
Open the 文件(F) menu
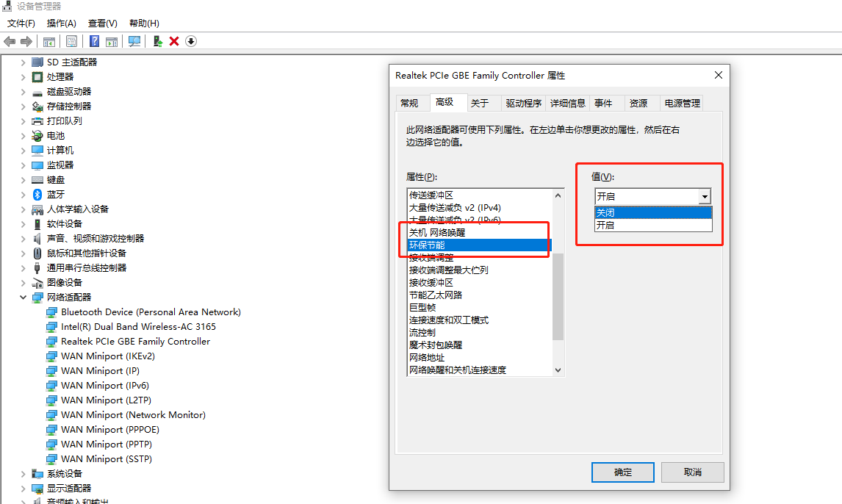[21, 23]
